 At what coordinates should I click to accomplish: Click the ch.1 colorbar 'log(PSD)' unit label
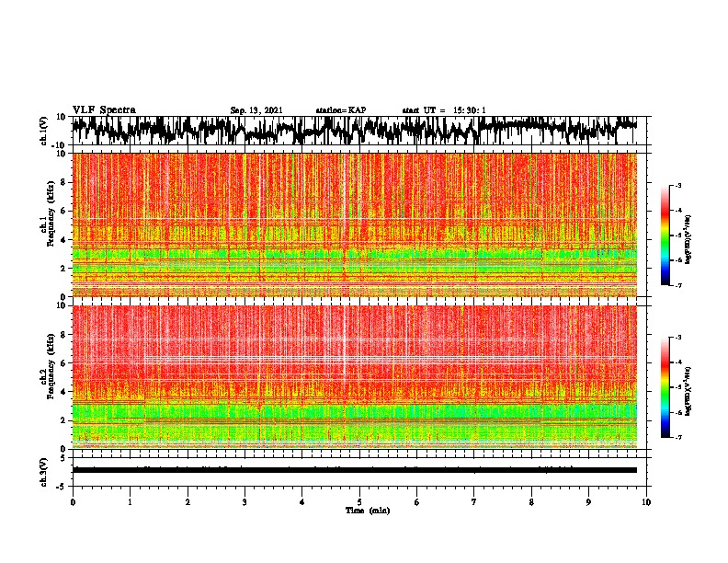[688, 240]
